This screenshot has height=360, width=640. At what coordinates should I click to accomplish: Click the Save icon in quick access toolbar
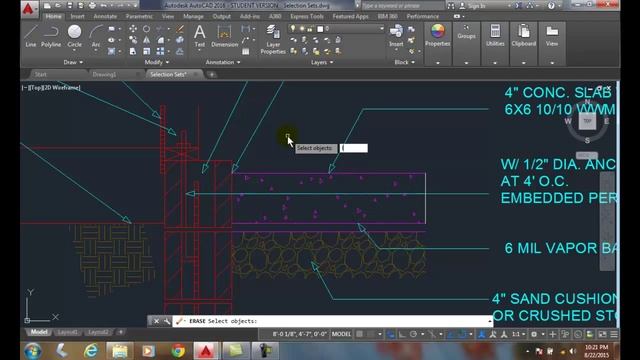(69, 5)
